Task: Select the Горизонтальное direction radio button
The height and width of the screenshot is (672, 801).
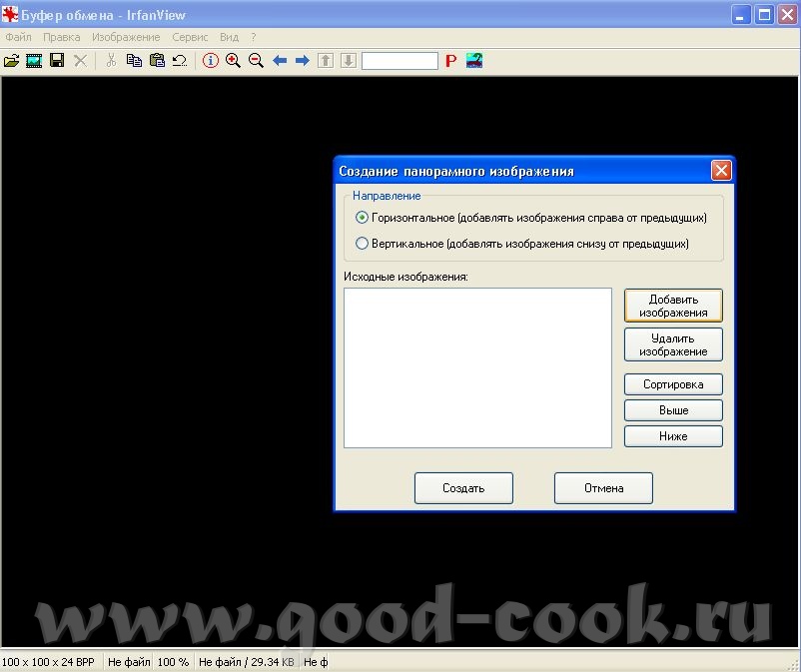Action: tap(362, 217)
